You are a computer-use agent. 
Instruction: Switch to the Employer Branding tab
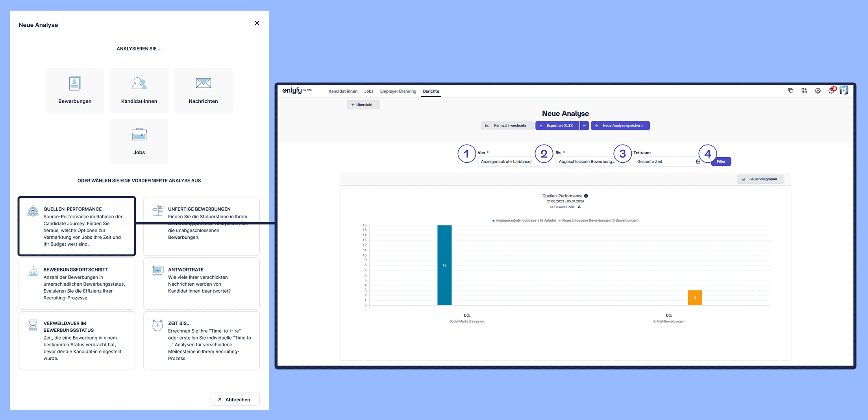398,91
